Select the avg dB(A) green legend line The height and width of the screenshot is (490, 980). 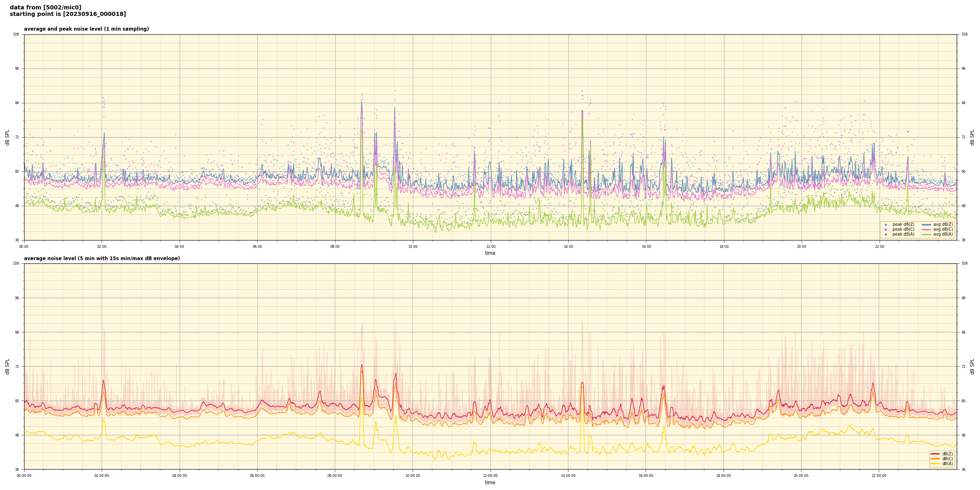[x=927, y=234]
